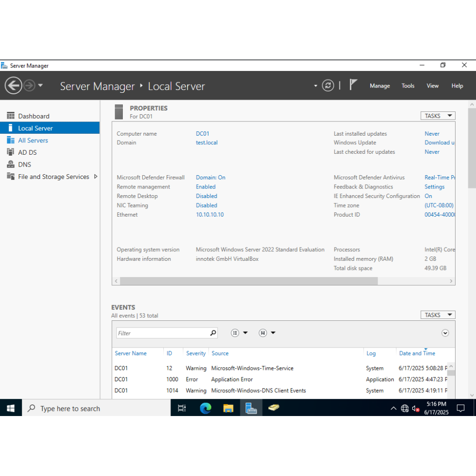Click the main vertical scrollbar thumb
476x476 pixels.
[x=472, y=148]
